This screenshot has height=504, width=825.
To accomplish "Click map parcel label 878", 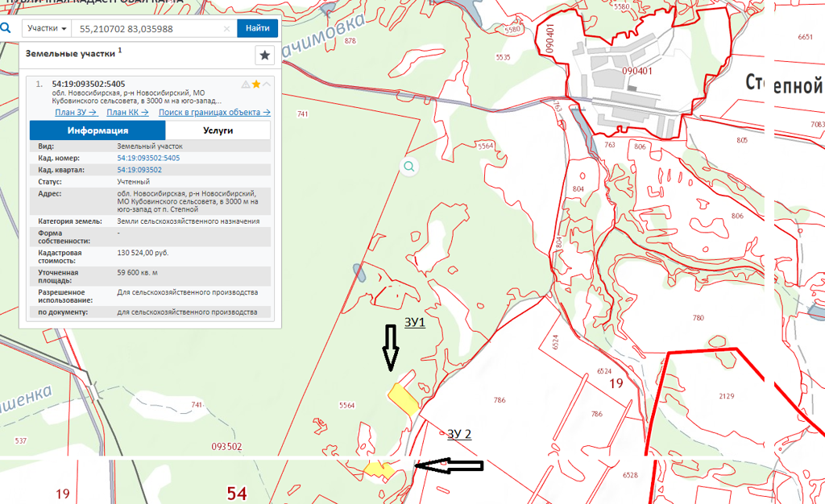I will (x=350, y=41).
